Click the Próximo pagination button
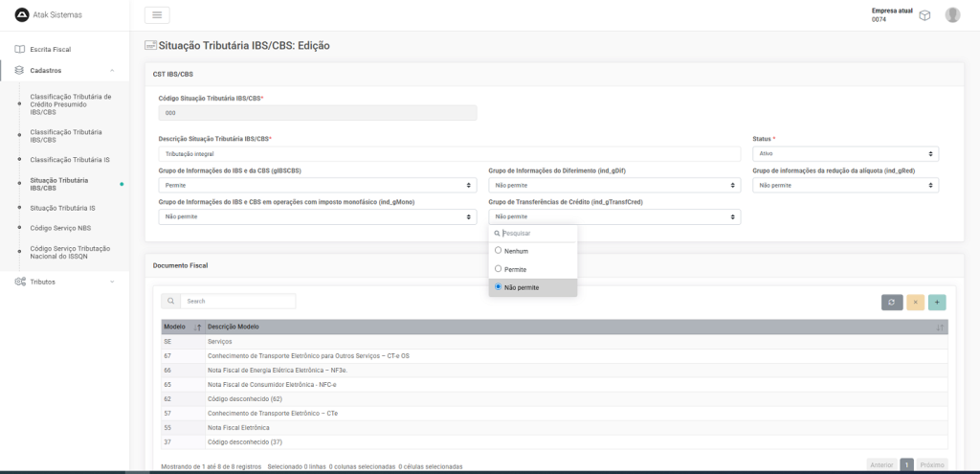The height and width of the screenshot is (474, 980). (x=931, y=464)
